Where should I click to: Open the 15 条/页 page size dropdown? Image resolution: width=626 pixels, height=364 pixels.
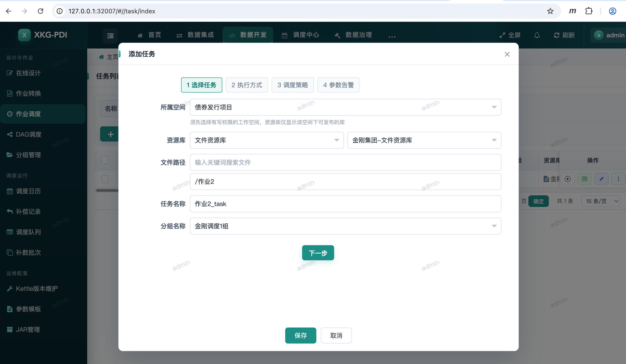click(x=601, y=201)
